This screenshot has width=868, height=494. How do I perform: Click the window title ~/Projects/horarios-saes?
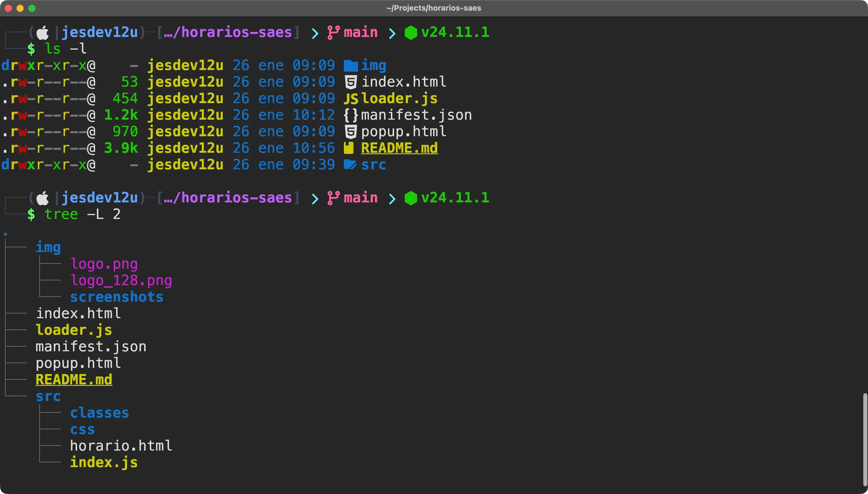pos(433,8)
